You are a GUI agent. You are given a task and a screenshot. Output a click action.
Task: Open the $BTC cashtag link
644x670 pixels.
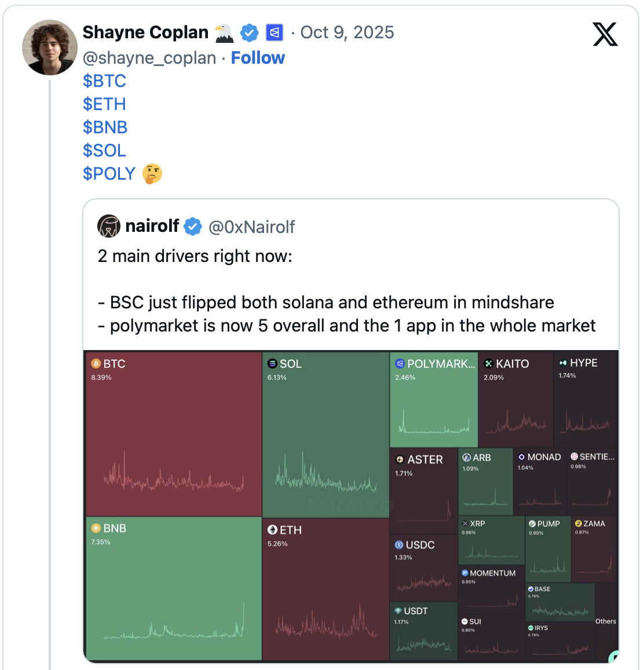click(104, 81)
